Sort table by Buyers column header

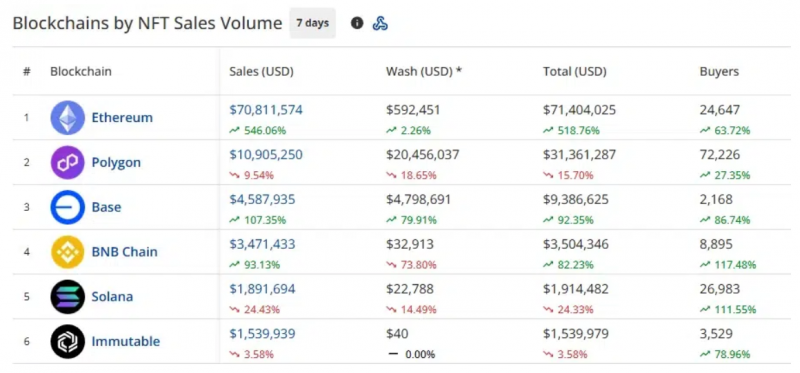(x=719, y=71)
